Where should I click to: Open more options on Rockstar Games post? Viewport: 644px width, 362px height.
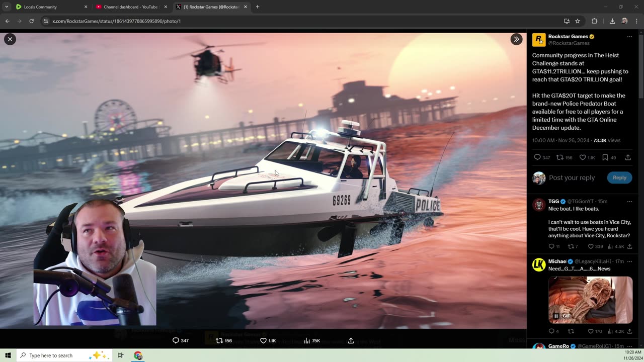coord(629,37)
